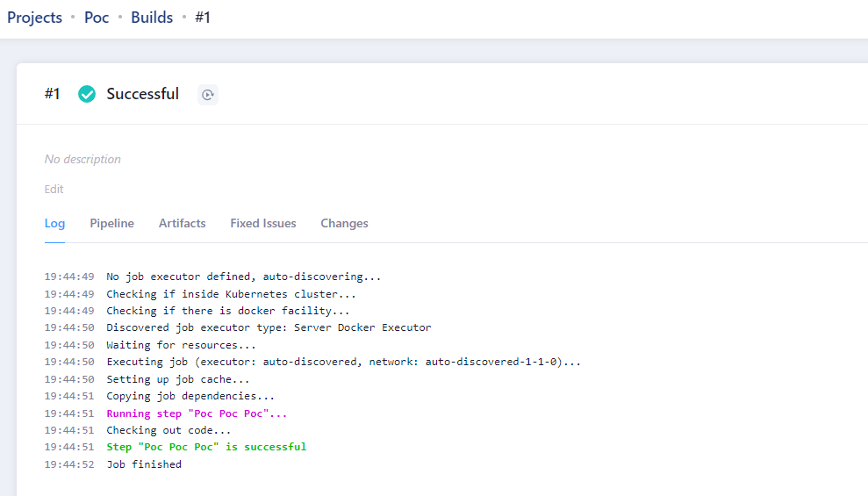The height and width of the screenshot is (496, 868).
Task: Show the Fixed Issues tab
Action: (x=263, y=224)
